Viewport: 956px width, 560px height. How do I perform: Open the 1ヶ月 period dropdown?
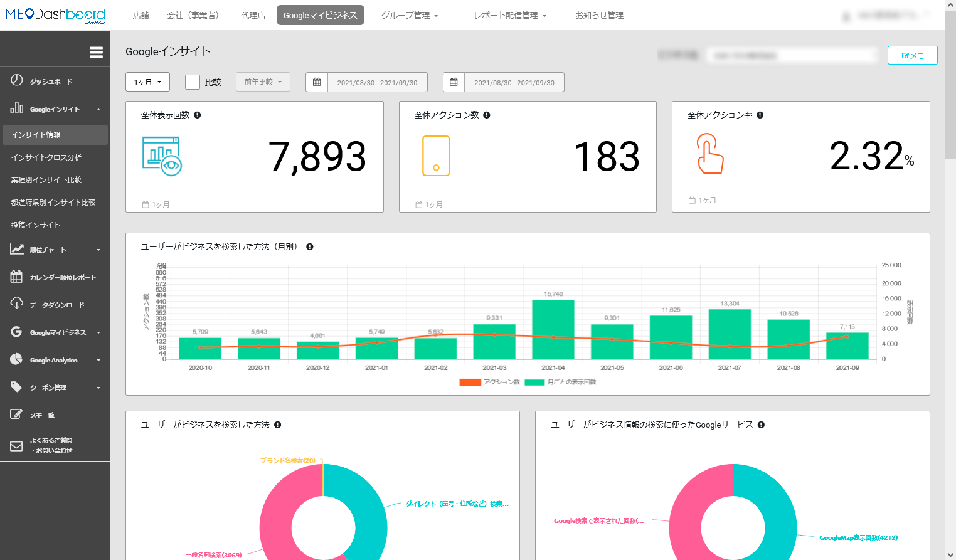point(148,82)
